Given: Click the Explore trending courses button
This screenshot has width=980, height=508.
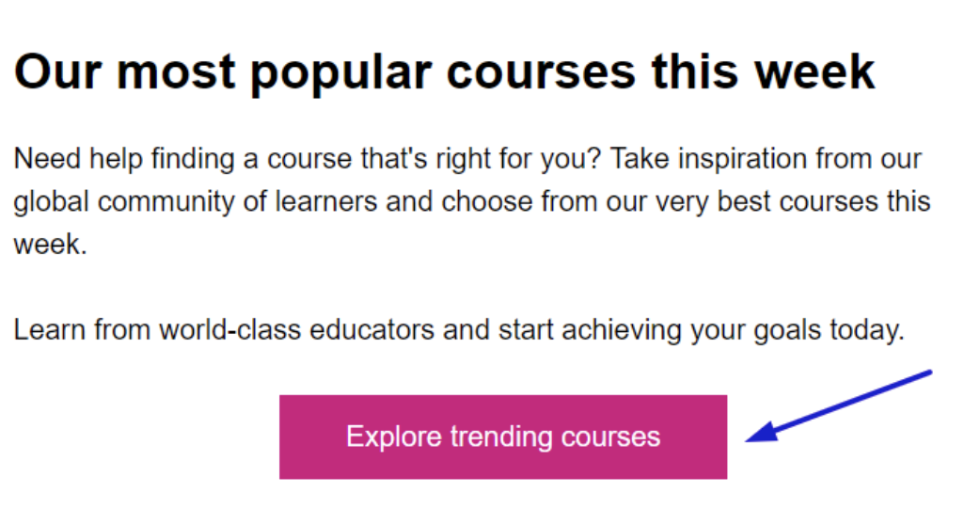Looking at the screenshot, I should tap(502, 437).
